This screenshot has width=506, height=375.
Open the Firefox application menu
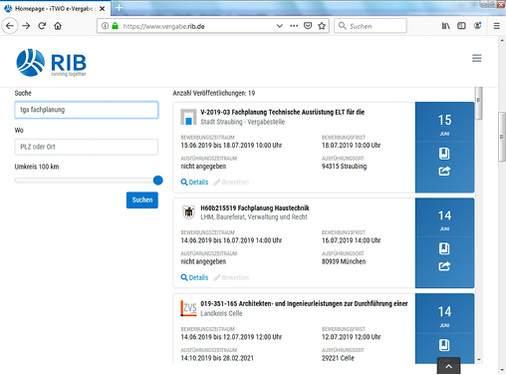click(497, 26)
